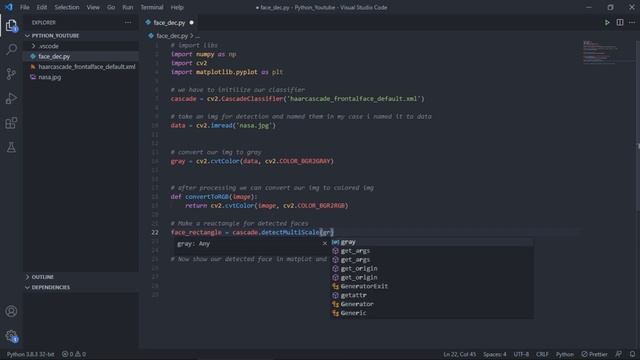Show errors and warnings count
Screen dimensions: 640x360
(x=74, y=354)
